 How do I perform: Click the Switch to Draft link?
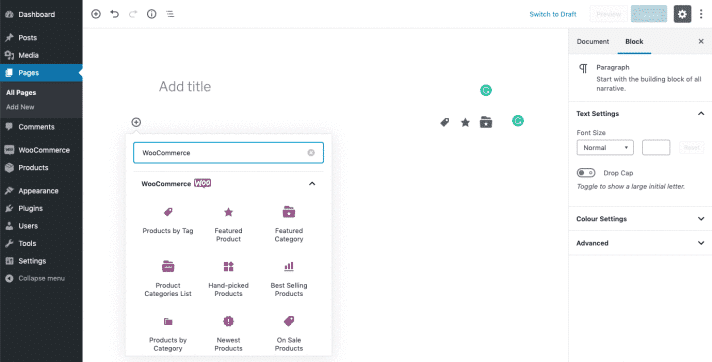click(x=553, y=14)
